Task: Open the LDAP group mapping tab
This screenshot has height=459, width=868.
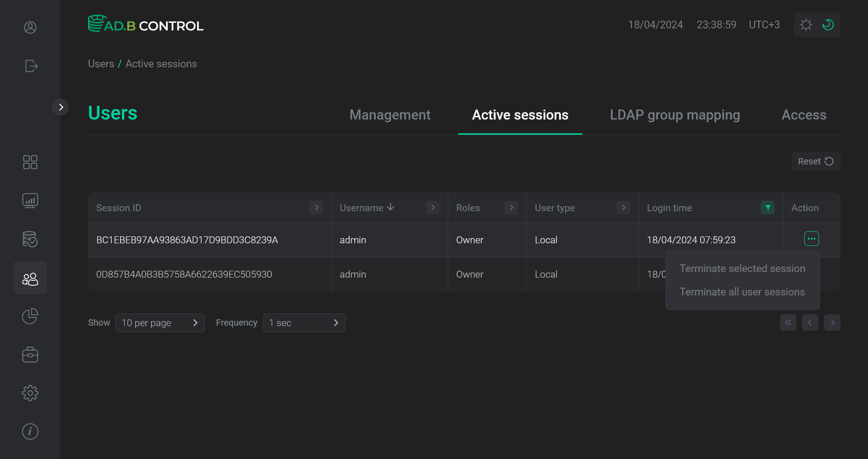Action: pos(675,115)
